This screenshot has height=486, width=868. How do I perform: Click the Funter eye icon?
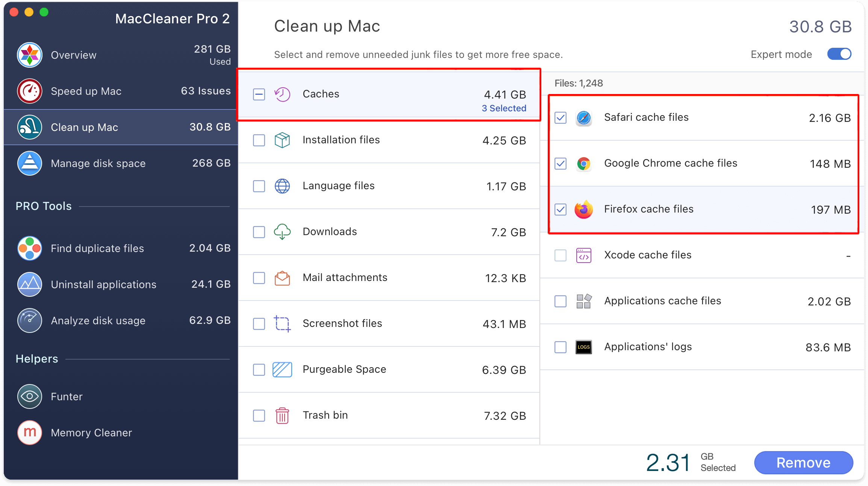click(x=29, y=396)
